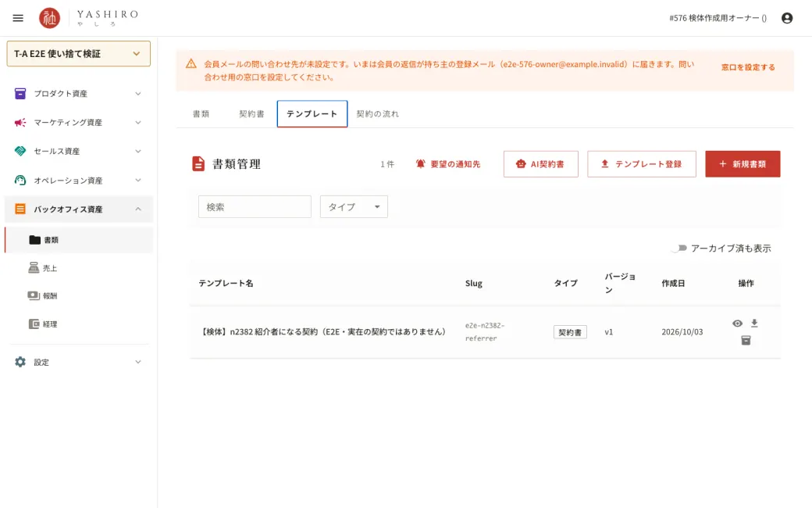Viewport: 812px width, 508px height.
Task: Click the #576 検体作成用オーナー account label
Action: pos(718,18)
